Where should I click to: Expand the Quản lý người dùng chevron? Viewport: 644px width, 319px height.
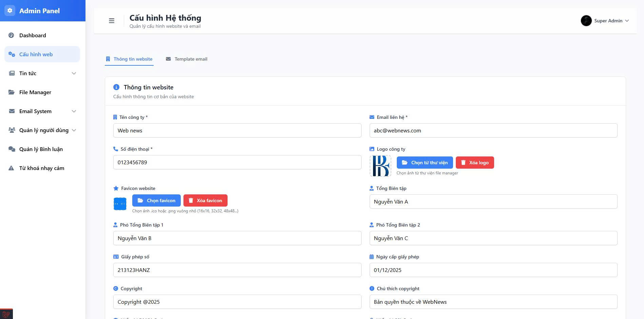[x=74, y=130]
